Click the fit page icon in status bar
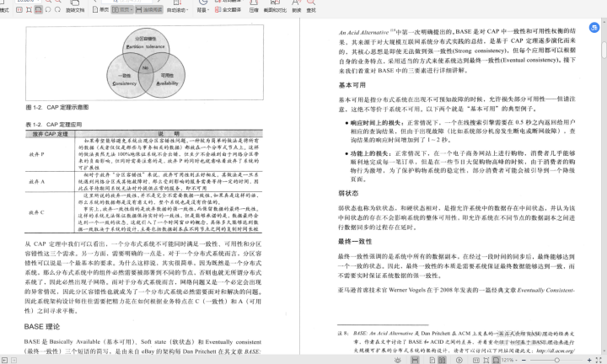 [x=486, y=360]
